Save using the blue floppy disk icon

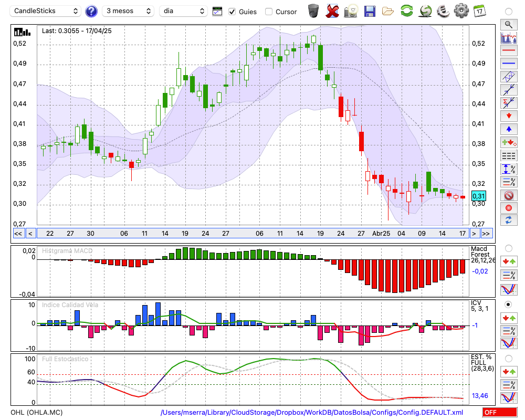(369, 12)
